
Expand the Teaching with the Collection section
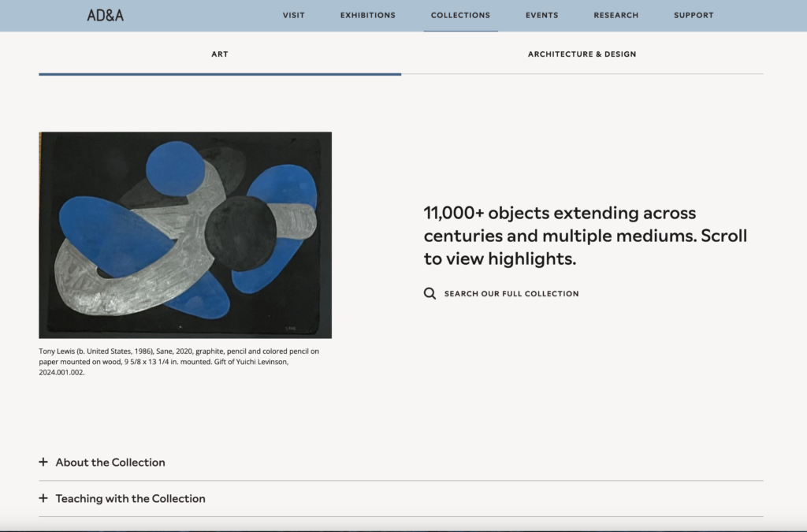click(x=130, y=499)
